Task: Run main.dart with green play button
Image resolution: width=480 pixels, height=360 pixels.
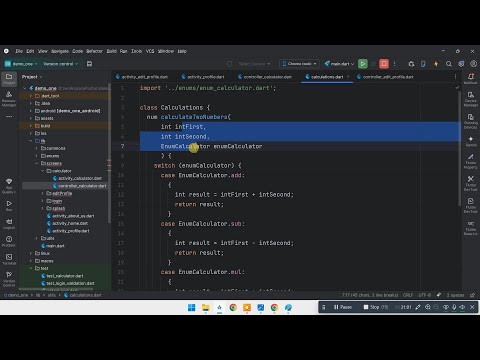Action: pos(363,64)
